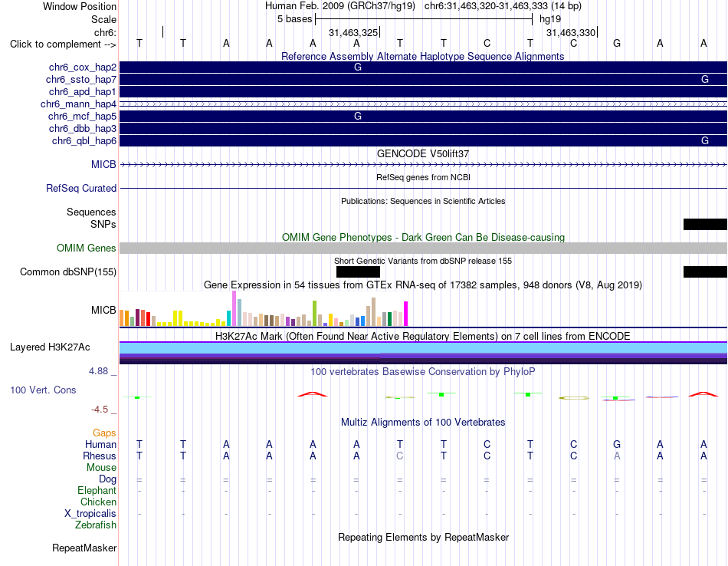Click the SNPs label under Publications
The width and height of the screenshot is (728, 566).
pyautogui.click(x=103, y=224)
